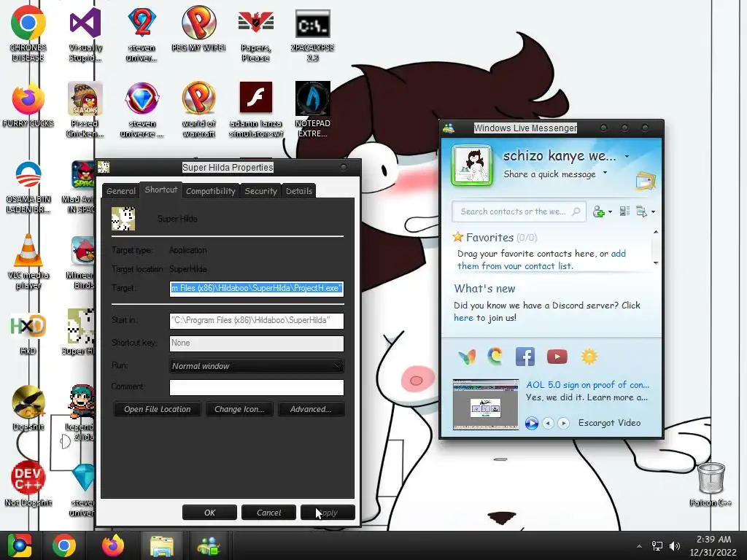The width and height of the screenshot is (747, 560).
Task: Click the MSN butterfly icon in Messenger
Action: [467, 357]
